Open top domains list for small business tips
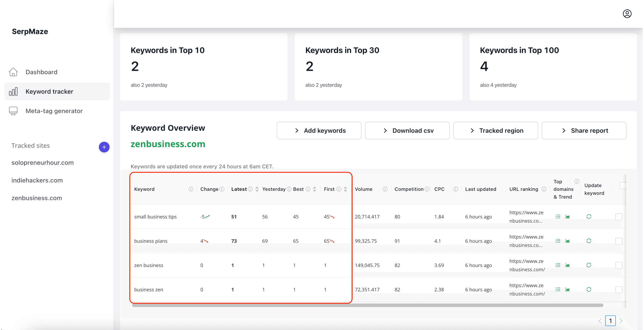Image resolution: width=644 pixels, height=330 pixels. (558, 217)
